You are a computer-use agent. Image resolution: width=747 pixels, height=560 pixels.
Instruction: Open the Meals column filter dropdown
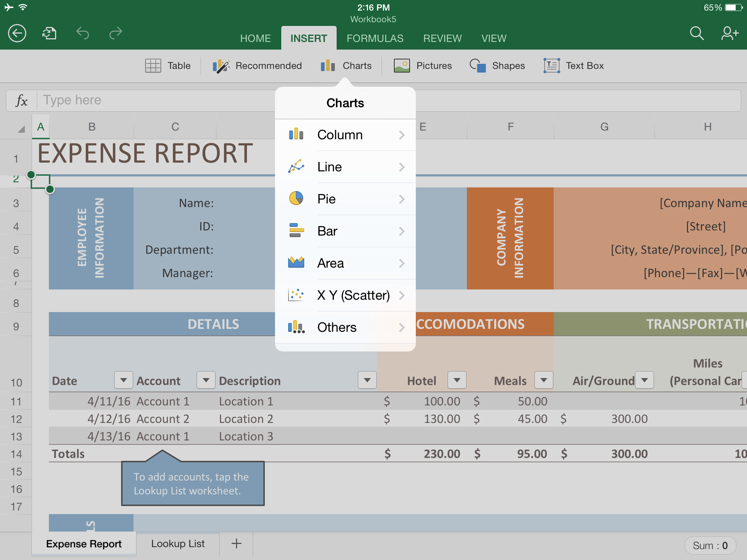543,380
